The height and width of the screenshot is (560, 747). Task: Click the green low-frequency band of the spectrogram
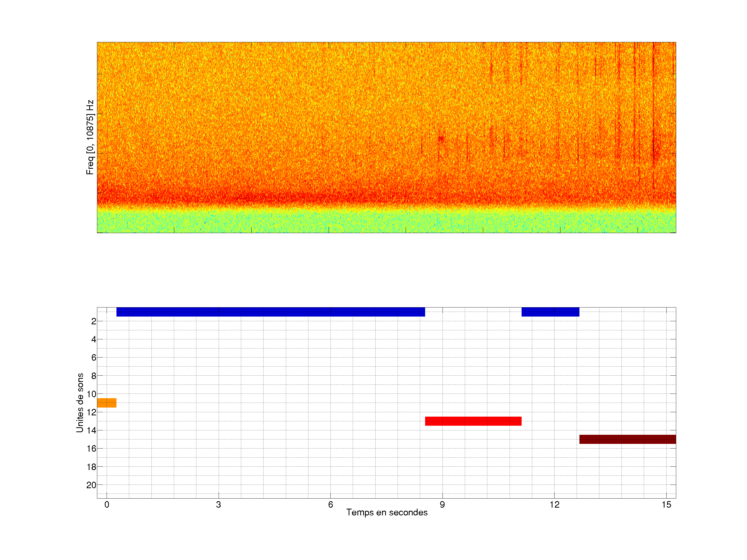pos(386,221)
